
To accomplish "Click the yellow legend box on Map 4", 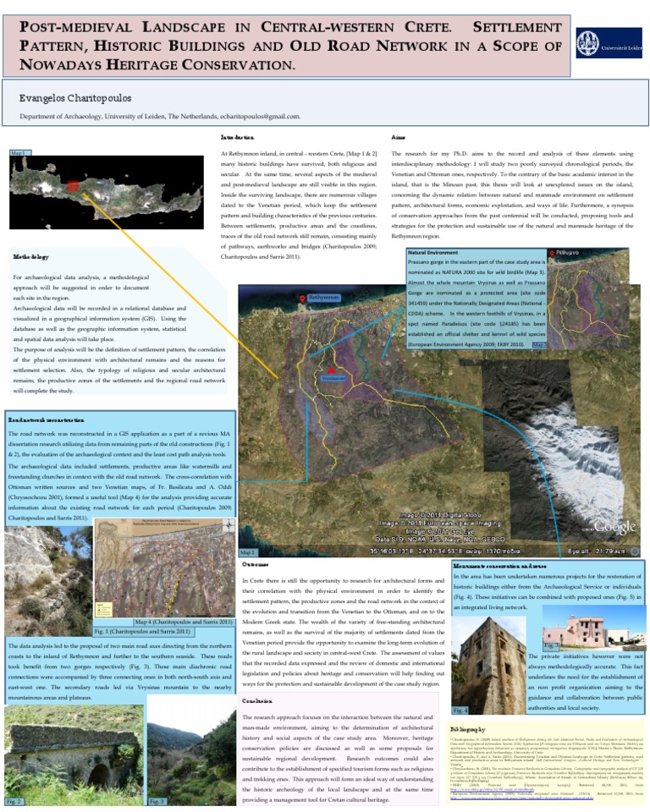I will (x=103, y=608).
